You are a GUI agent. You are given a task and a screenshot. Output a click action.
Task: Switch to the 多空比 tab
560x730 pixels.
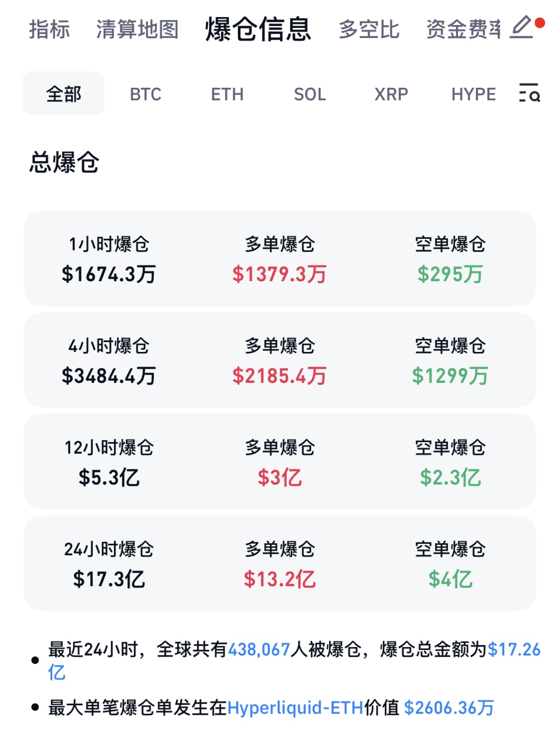(369, 29)
